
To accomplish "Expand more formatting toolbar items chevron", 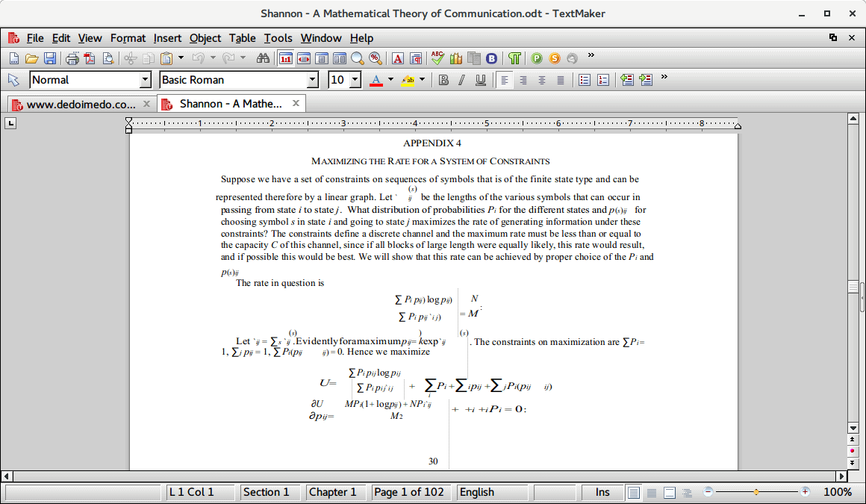I will [x=664, y=77].
